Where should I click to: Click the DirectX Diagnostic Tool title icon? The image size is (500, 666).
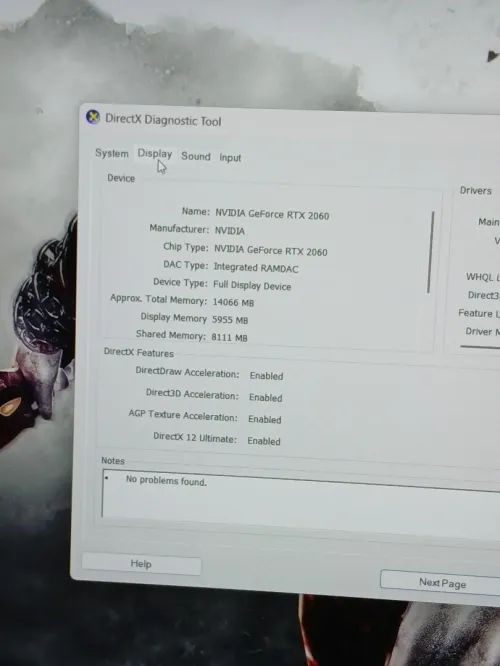[93, 117]
